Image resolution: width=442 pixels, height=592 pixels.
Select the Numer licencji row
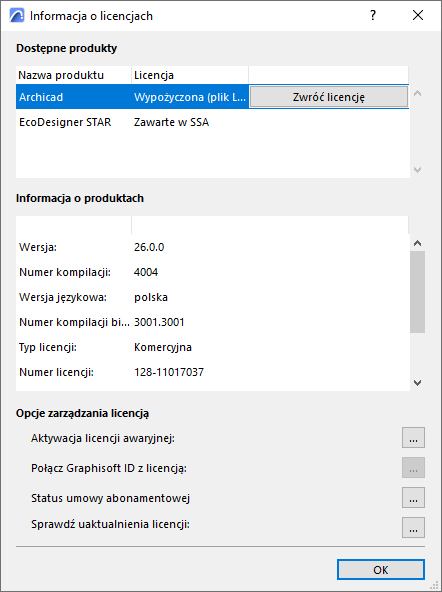(x=212, y=372)
